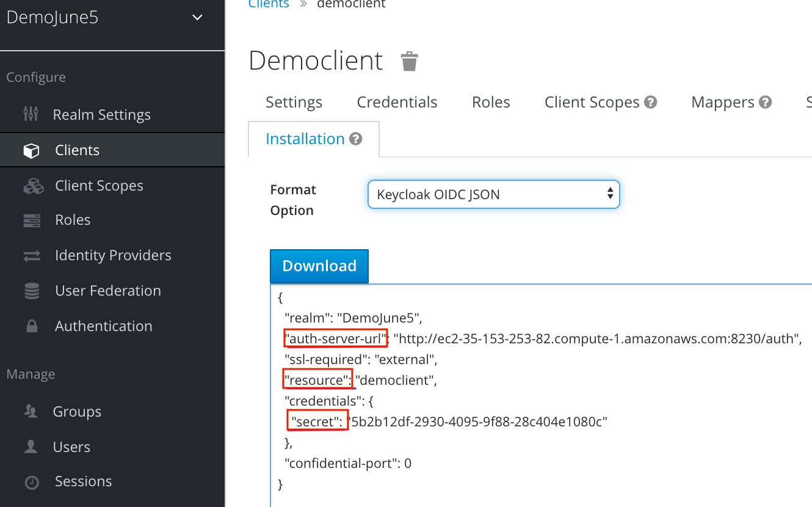Screen dimensions: 812x507
Task: Open Realm Settings in sidebar
Action: [x=102, y=114]
